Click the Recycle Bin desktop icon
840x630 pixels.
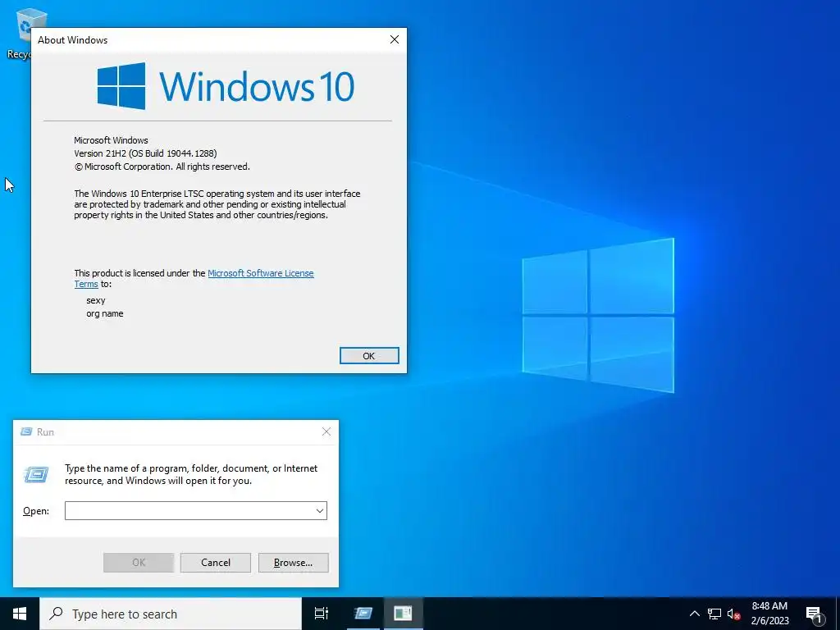(x=24, y=32)
